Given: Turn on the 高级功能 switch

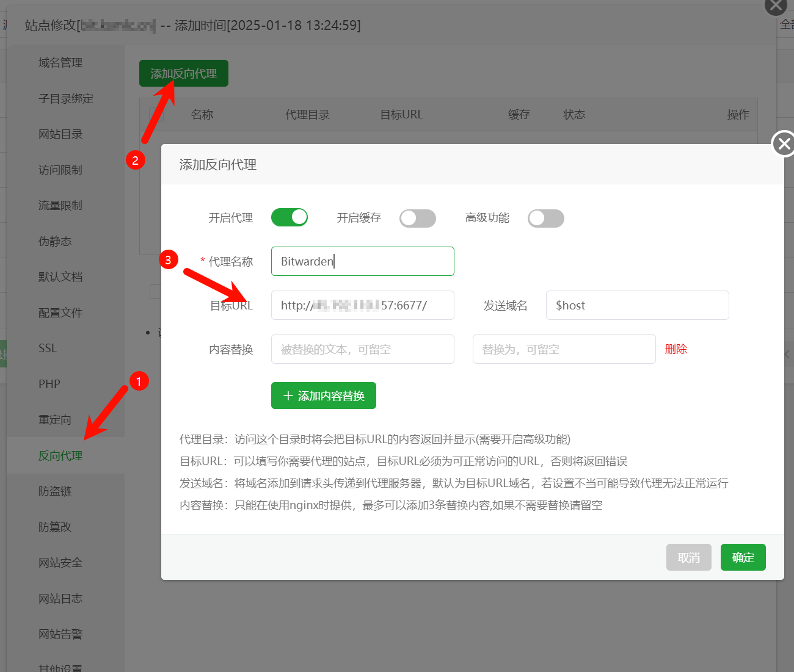Looking at the screenshot, I should point(546,218).
